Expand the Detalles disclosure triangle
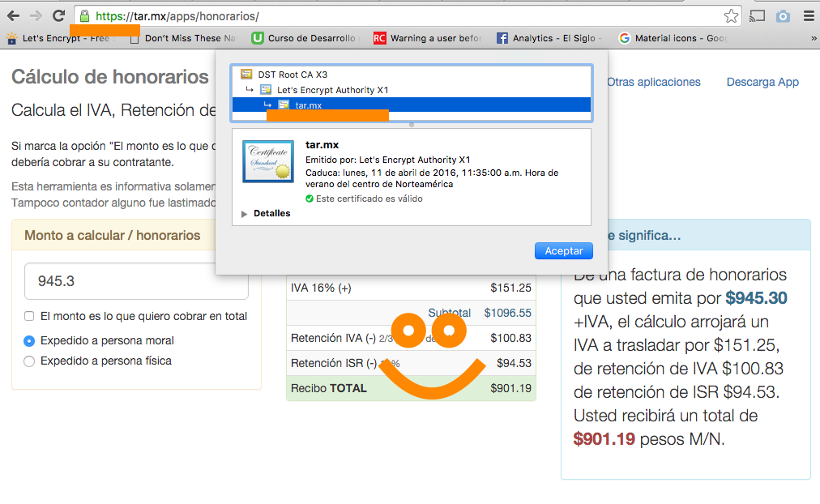 [244, 214]
